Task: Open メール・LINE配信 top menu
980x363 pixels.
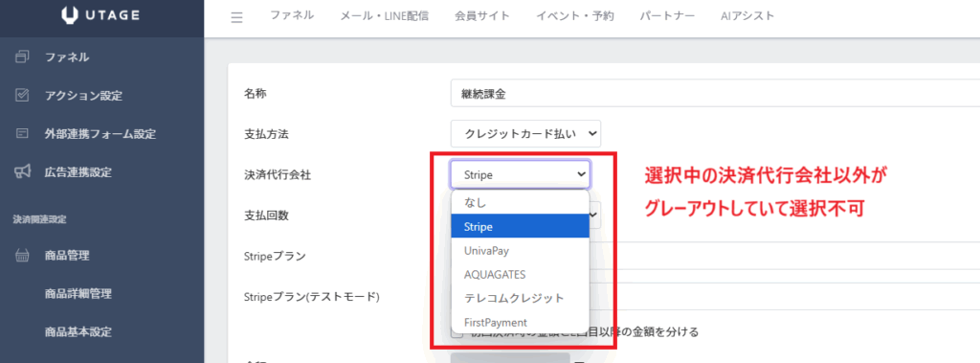Action: click(385, 16)
